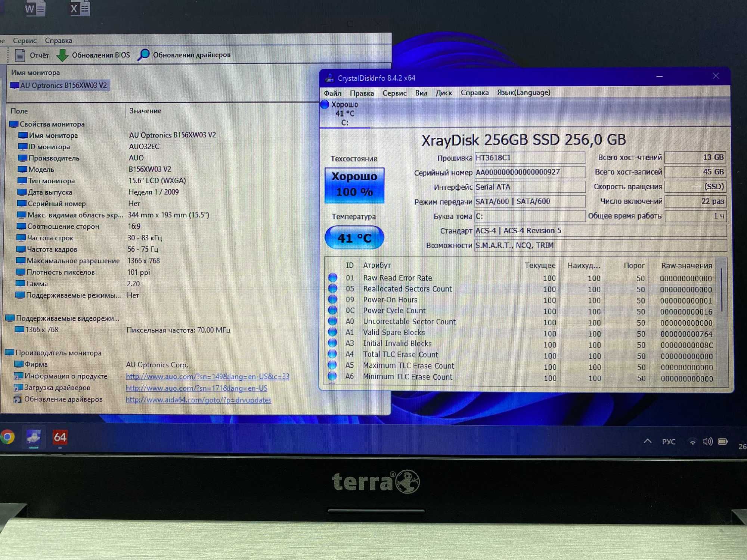747x560 pixels.
Task: Open the aida64.com drvupdates link
Action: tap(198, 400)
